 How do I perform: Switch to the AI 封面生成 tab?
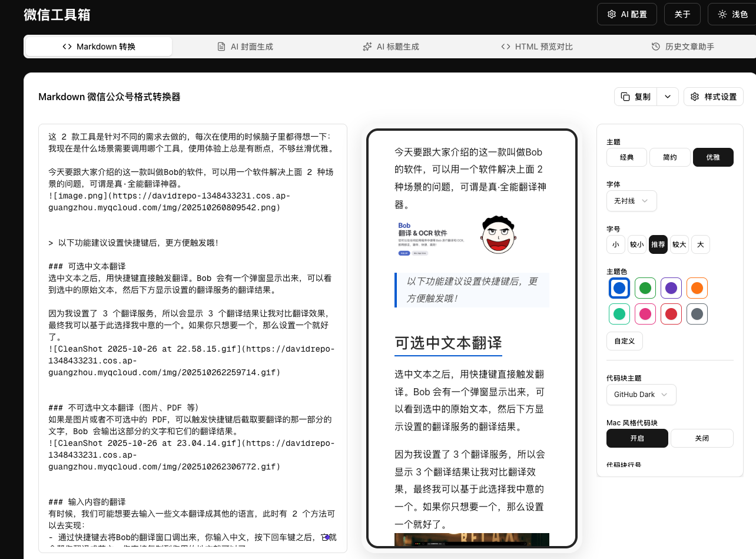coord(245,46)
